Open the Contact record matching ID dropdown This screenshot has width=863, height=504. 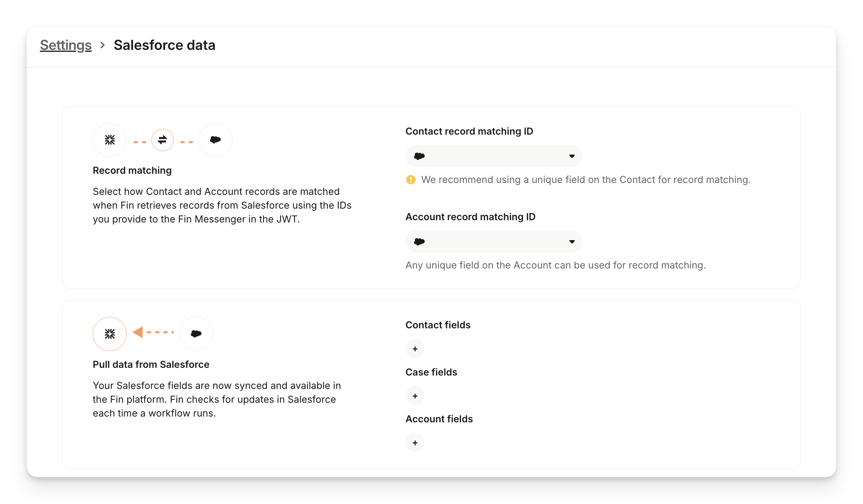(493, 156)
